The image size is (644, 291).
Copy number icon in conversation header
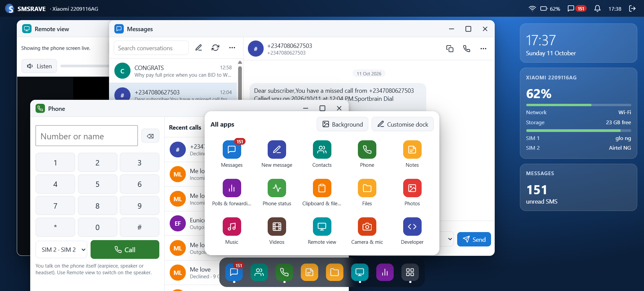tap(450, 49)
